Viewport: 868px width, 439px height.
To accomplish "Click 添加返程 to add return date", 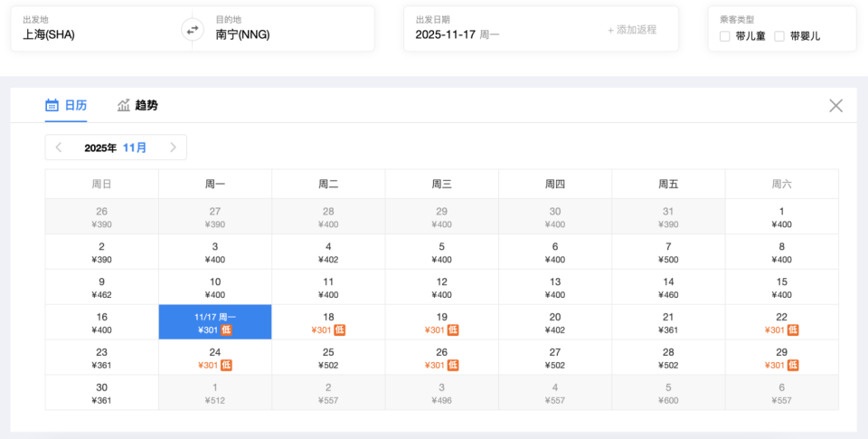I will (x=632, y=30).
